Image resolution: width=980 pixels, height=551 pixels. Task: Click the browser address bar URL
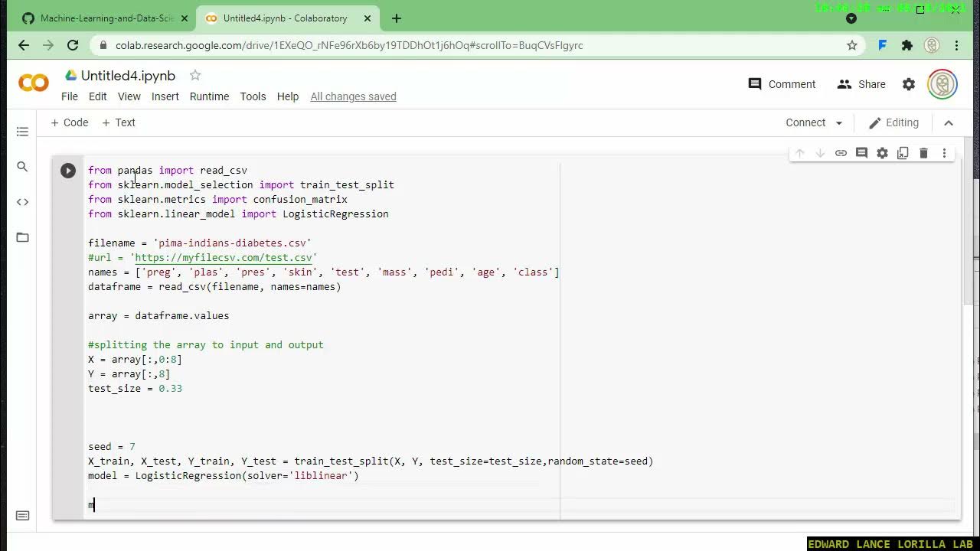click(x=349, y=45)
